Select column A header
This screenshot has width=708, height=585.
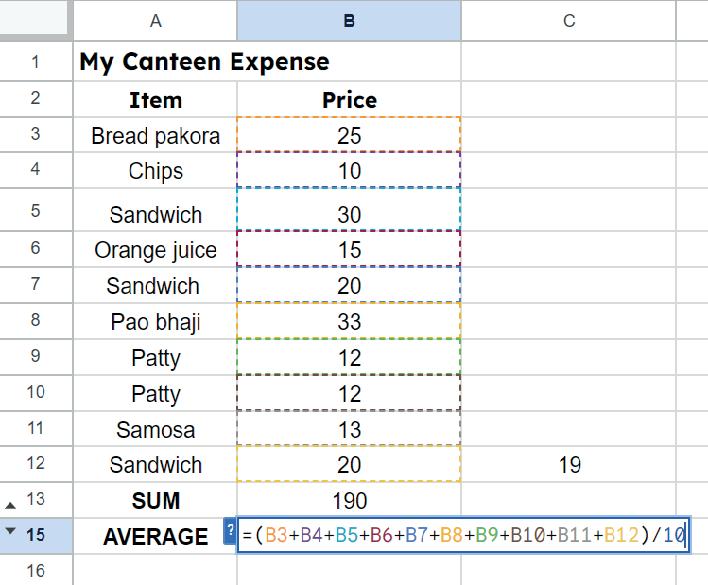click(155, 20)
